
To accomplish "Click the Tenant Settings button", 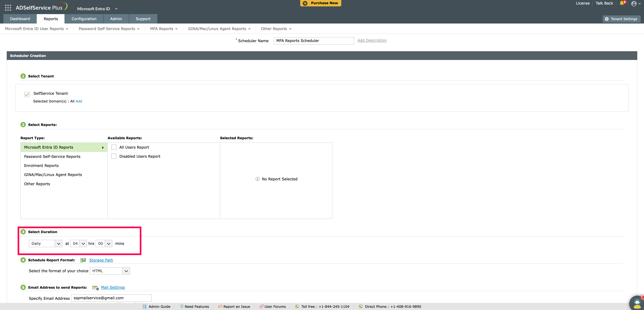I will pos(622,19).
